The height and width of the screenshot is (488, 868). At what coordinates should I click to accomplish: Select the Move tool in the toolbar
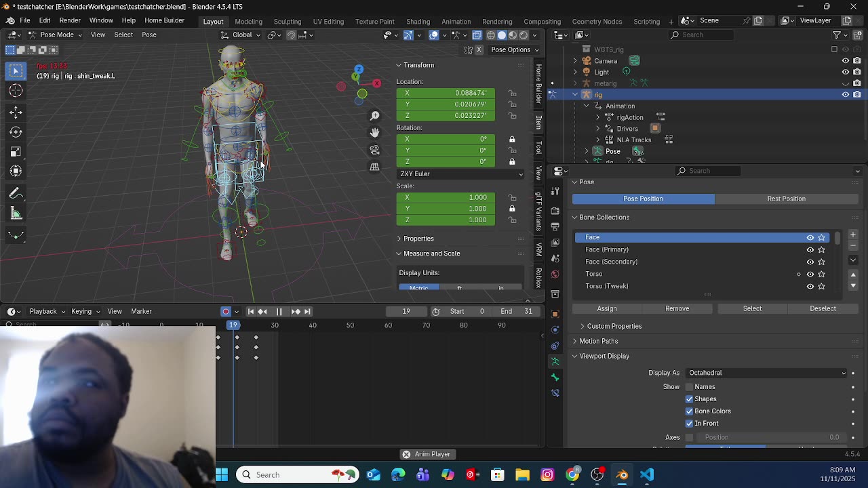16,112
